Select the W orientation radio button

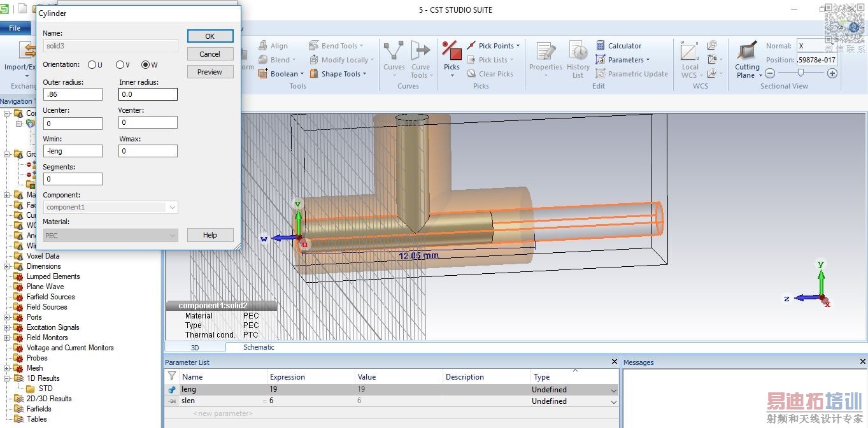pyautogui.click(x=145, y=65)
